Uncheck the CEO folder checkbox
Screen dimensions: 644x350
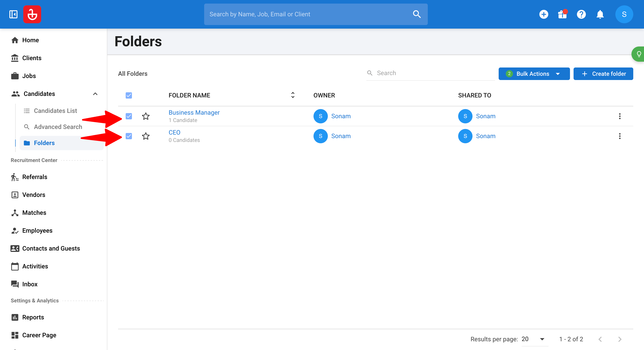129,136
